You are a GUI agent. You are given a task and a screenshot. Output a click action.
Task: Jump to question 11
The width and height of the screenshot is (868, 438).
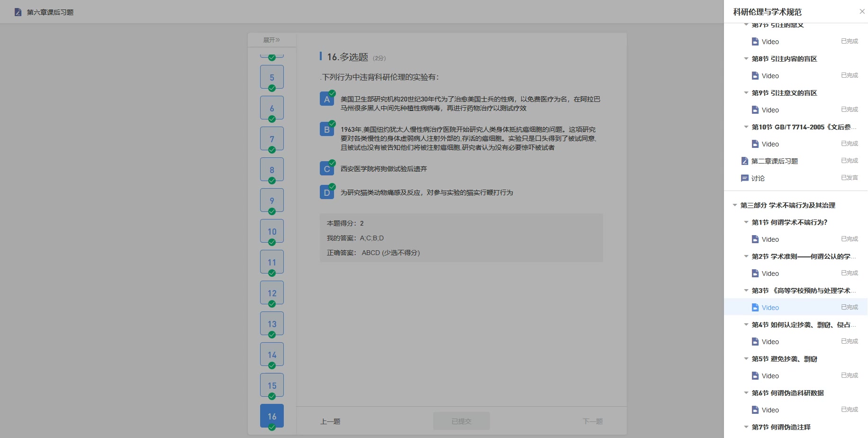click(272, 262)
